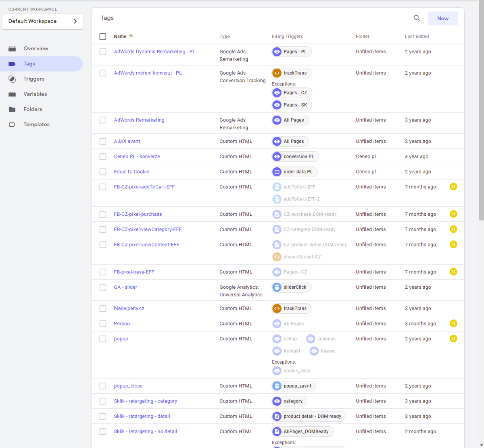Open trackTrans trigger for AdWords měření konverzí

point(292,73)
